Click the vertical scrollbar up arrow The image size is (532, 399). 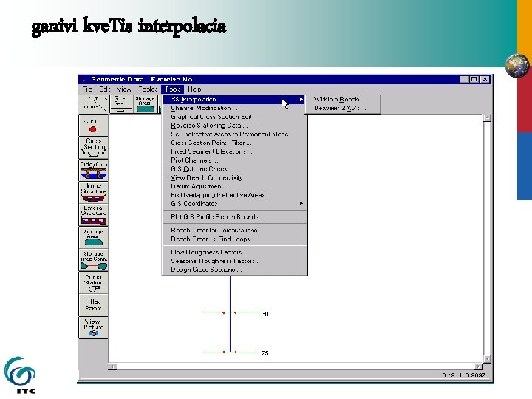coord(487,117)
